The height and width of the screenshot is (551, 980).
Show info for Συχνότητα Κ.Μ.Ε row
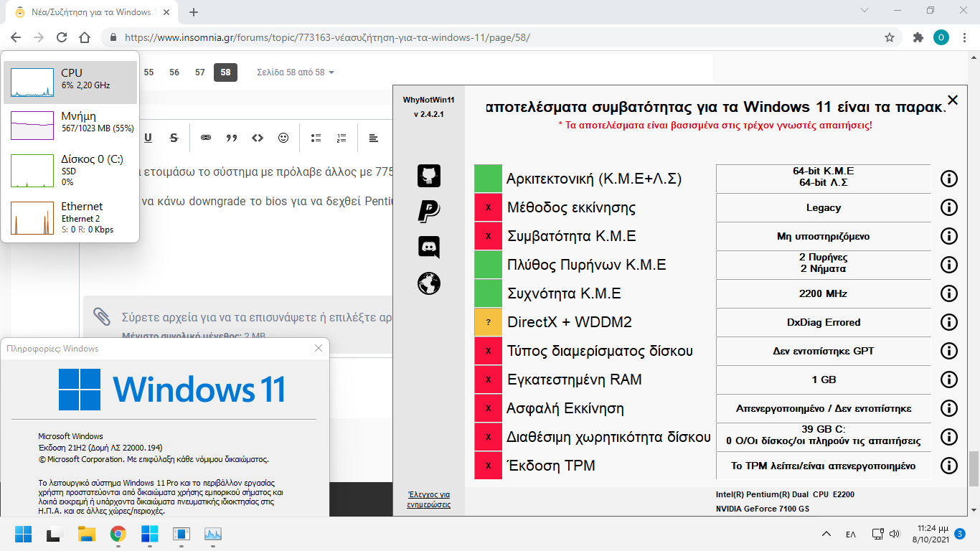pyautogui.click(x=948, y=293)
